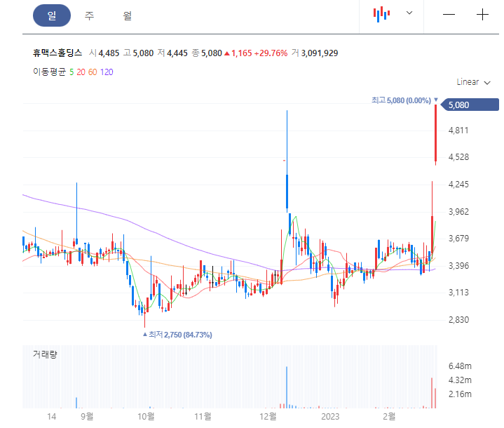This screenshot has width=504, height=428.
Task: Click the 60-day moving average label
Action: (93, 72)
